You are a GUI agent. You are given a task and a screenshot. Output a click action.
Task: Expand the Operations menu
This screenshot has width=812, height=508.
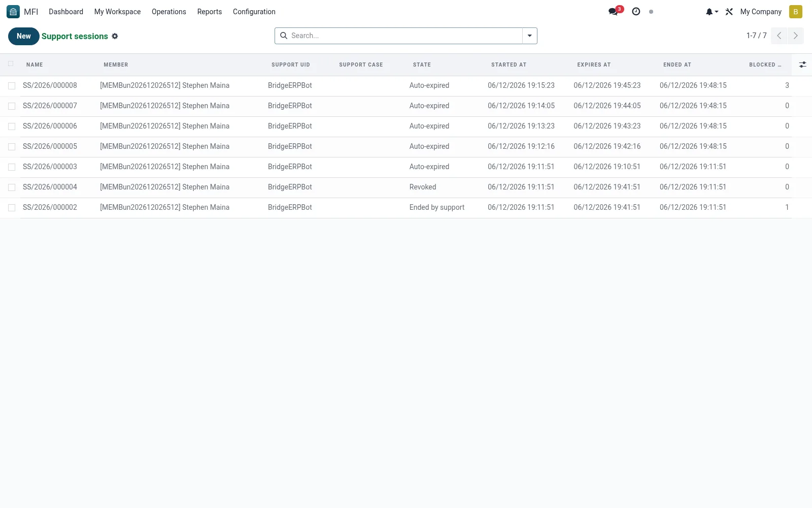click(168, 12)
